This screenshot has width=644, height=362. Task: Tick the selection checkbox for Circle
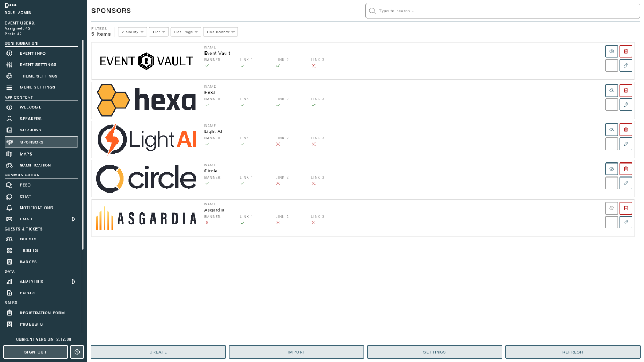click(611, 183)
